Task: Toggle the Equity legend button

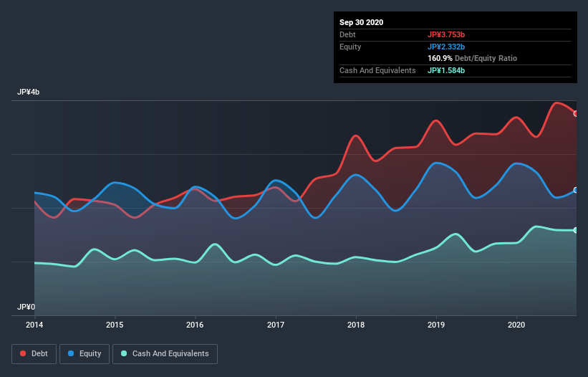Action: [85, 354]
